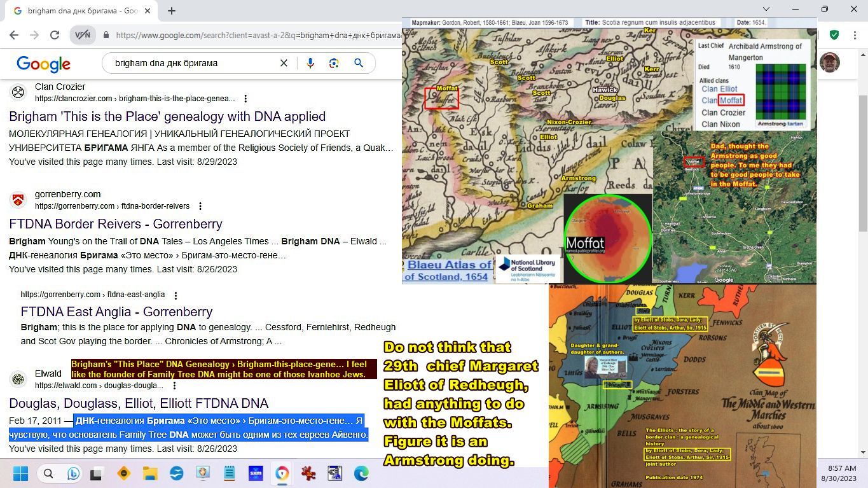868x488 pixels.
Task: Open Microsoft Edge from the taskbar
Action: 361,473
